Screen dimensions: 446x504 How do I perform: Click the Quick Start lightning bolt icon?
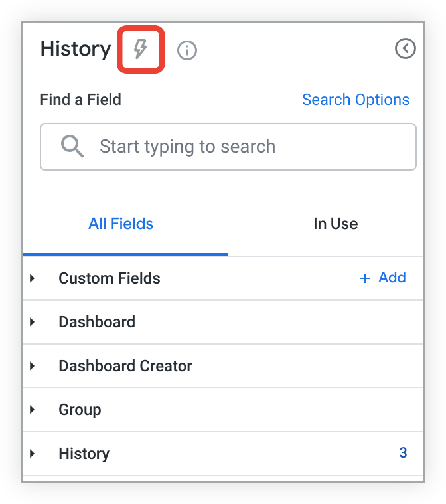140,49
